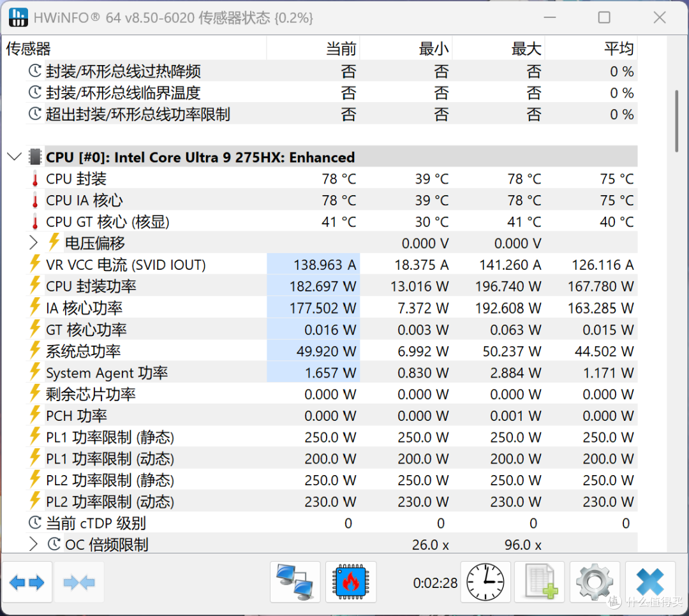Click the CPU flame stress icon

[x=351, y=582]
